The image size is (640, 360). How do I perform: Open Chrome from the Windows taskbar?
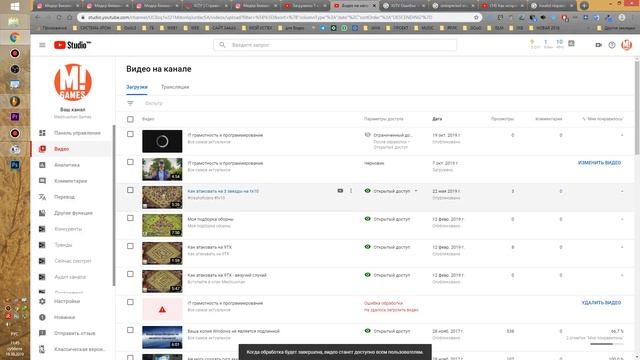[15, 38]
